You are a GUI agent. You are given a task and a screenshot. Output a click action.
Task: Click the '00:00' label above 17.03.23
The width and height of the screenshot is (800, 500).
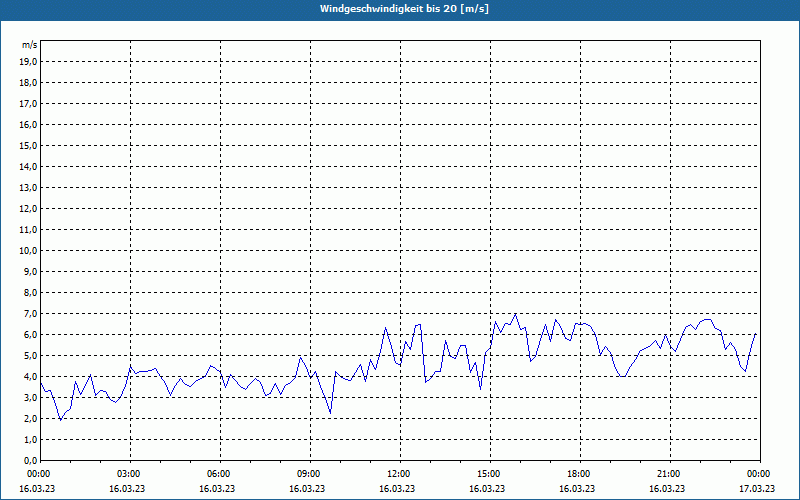[x=760, y=474]
